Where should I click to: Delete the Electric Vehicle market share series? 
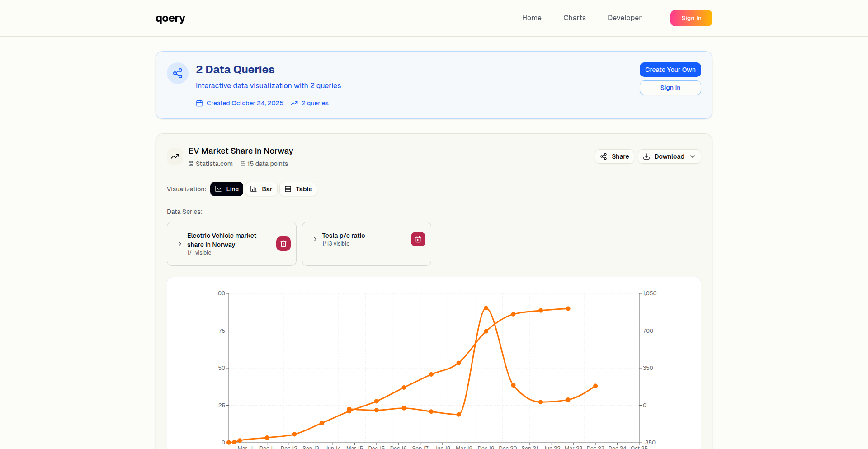click(283, 244)
